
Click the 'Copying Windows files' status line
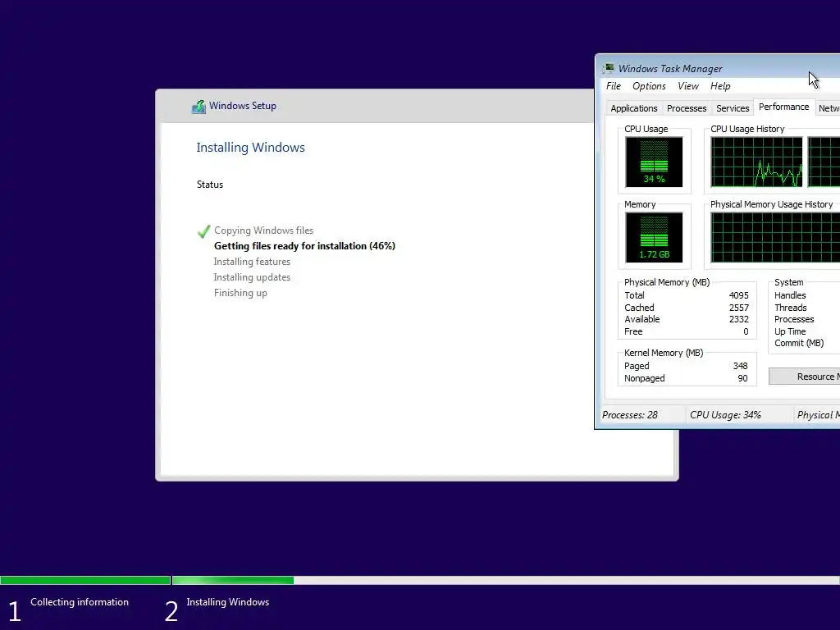[263, 231]
